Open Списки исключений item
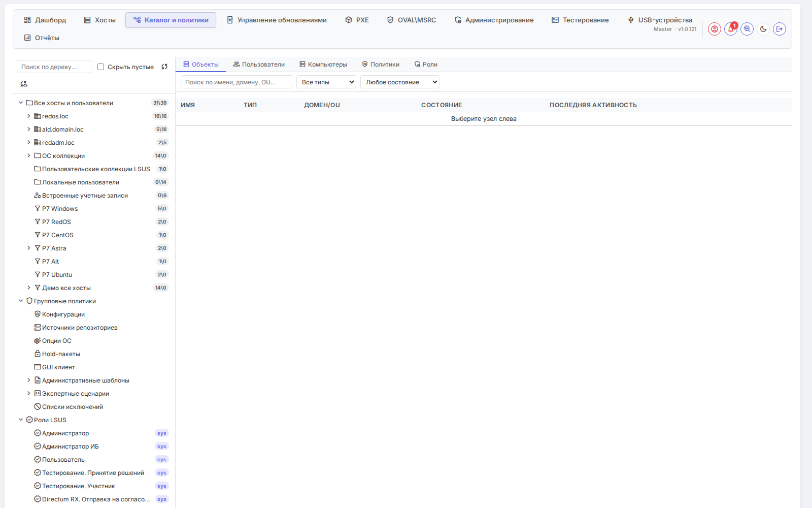Screen dimensions: 812x508 pyautogui.click(x=72, y=407)
